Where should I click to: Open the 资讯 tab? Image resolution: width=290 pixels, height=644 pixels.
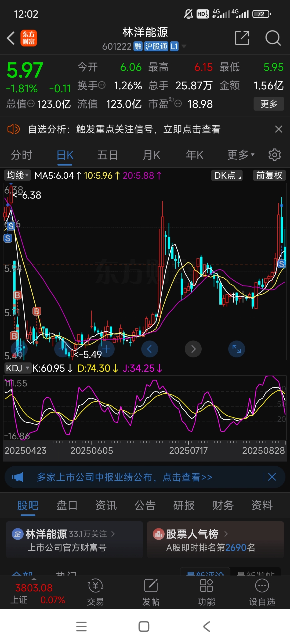click(x=106, y=505)
